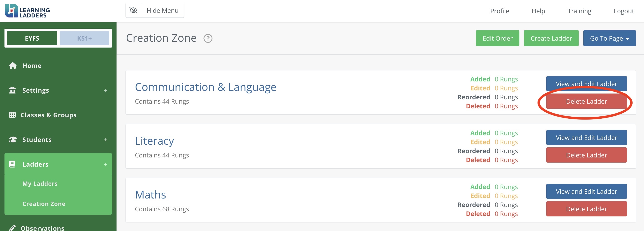
Task: Expand the Students submenu plus sign
Action: pyautogui.click(x=106, y=140)
